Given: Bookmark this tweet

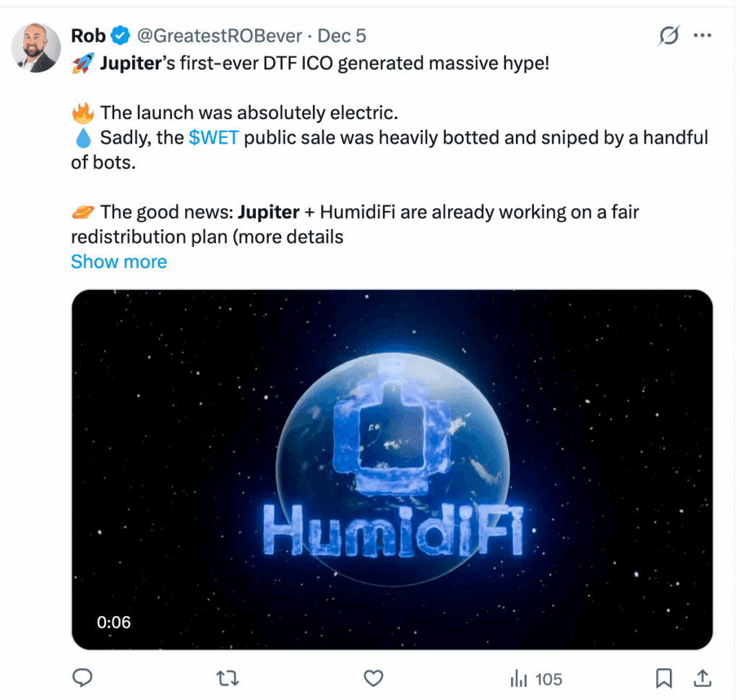Looking at the screenshot, I should pyautogui.click(x=663, y=678).
